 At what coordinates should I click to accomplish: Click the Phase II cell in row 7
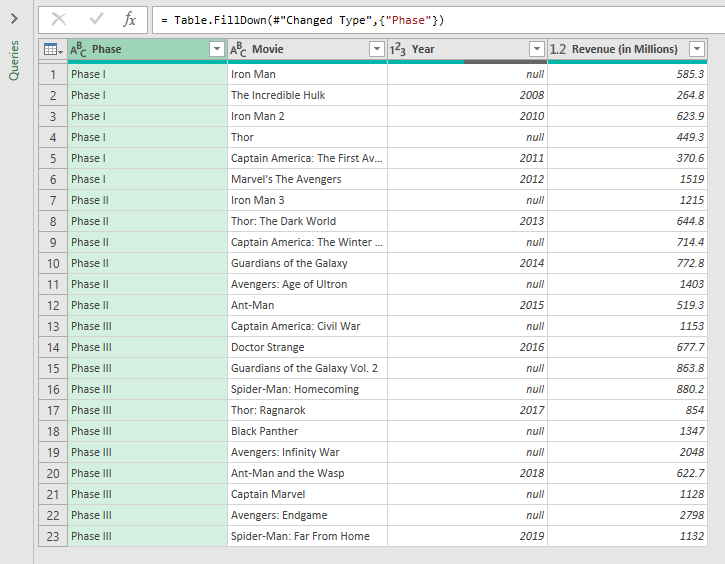click(x=147, y=200)
